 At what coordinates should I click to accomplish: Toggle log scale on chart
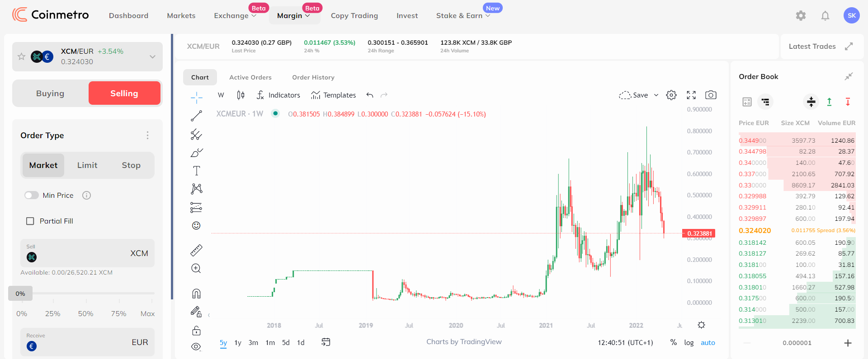(689, 342)
